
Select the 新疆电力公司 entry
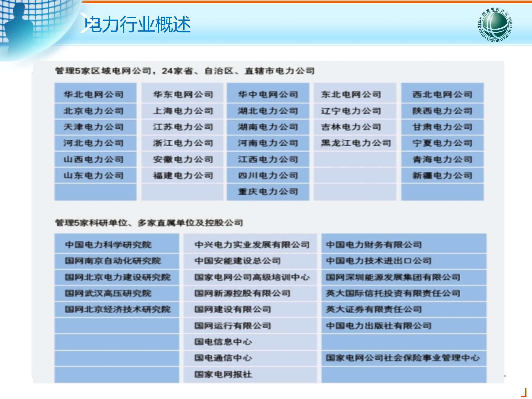coord(442,175)
